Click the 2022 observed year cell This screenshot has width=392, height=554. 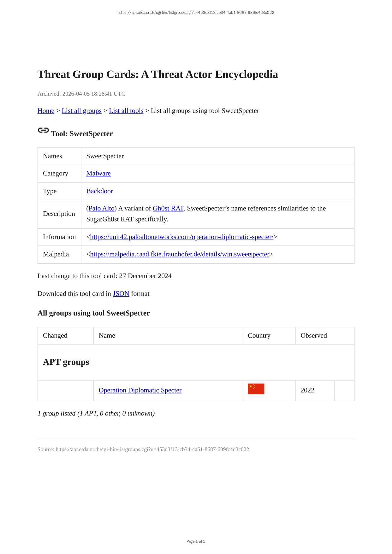(x=307, y=390)
